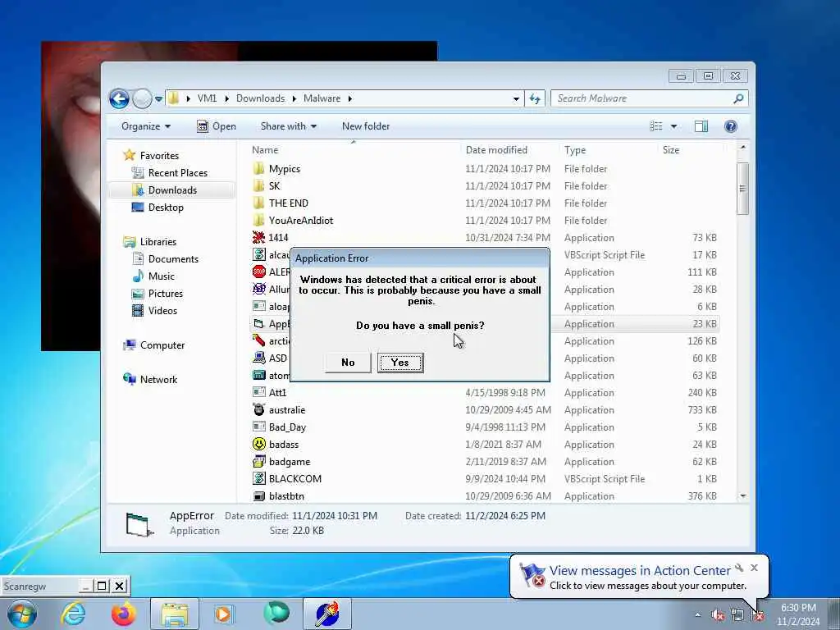Click the Change your view icon
This screenshot has height=630, width=840.
[x=656, y=126]
